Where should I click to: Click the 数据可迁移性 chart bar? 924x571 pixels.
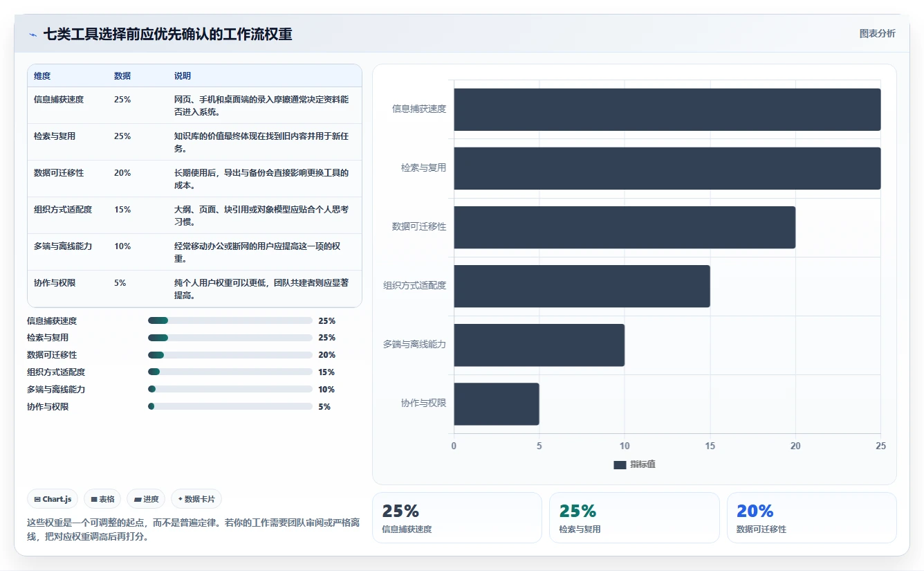tap(625, 227)
